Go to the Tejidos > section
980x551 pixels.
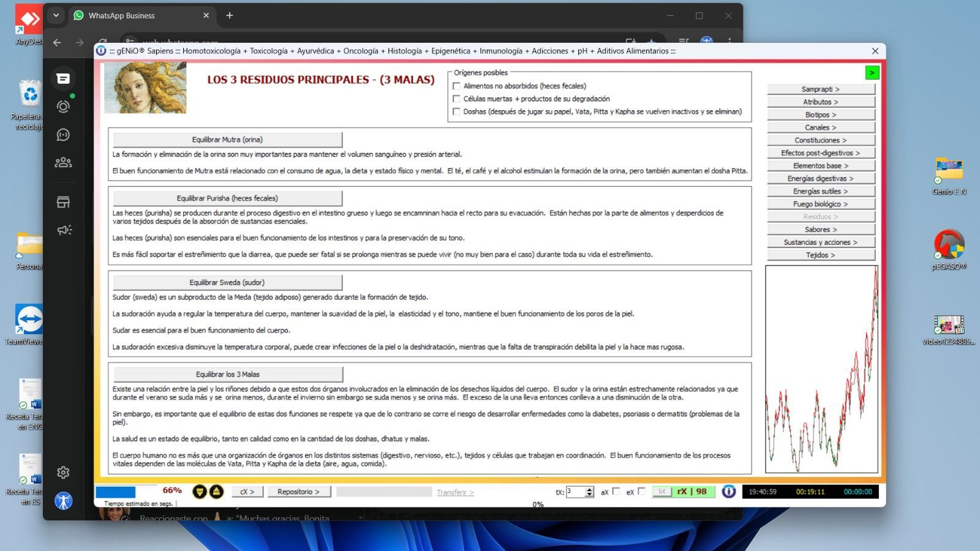coord(820,255)
